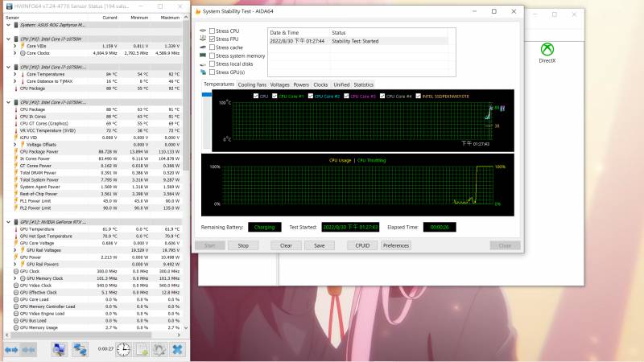The image size is (644, 362).
Task: Switch to the Unified tab
Action: tap(341, 84)
